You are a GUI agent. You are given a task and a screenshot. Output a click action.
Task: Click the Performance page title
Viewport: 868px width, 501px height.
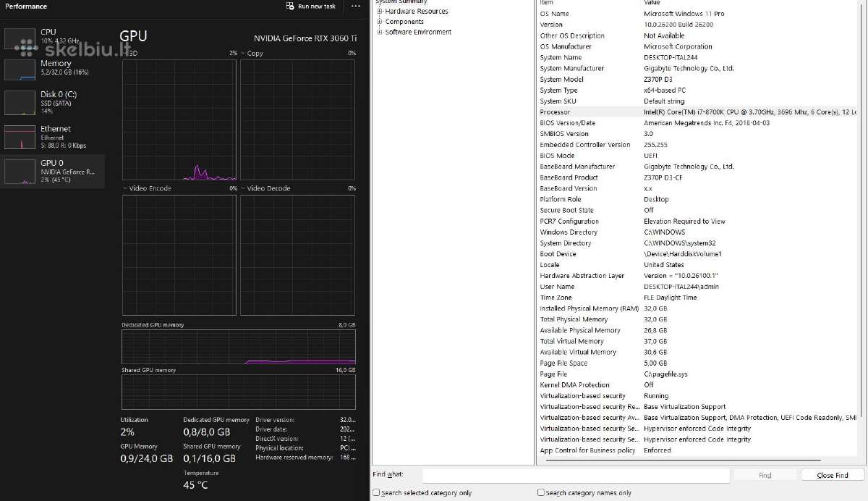pos(26,7)
